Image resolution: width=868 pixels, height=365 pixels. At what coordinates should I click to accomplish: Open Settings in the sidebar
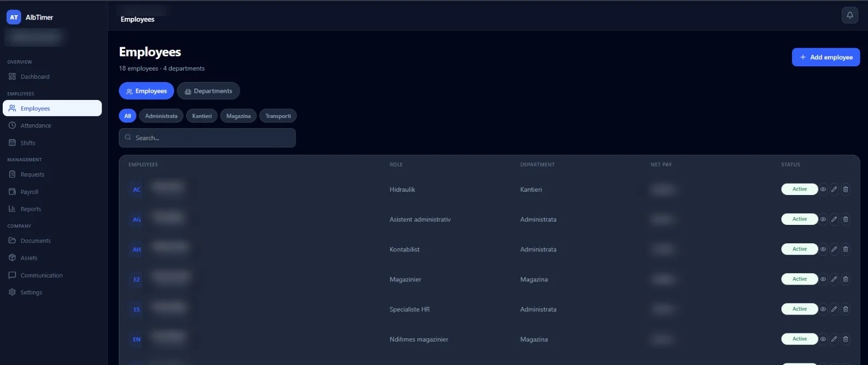[52, 292]
